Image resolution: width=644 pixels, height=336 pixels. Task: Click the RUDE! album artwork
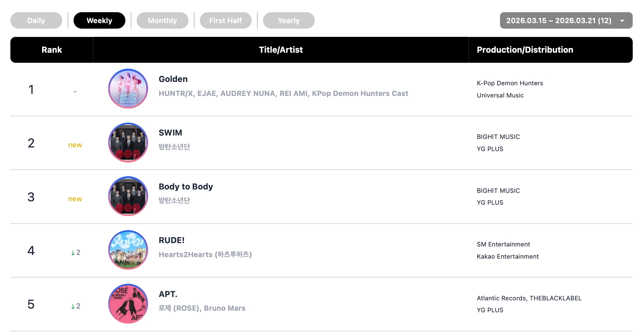pyautogui.click(x=128, y=250)
